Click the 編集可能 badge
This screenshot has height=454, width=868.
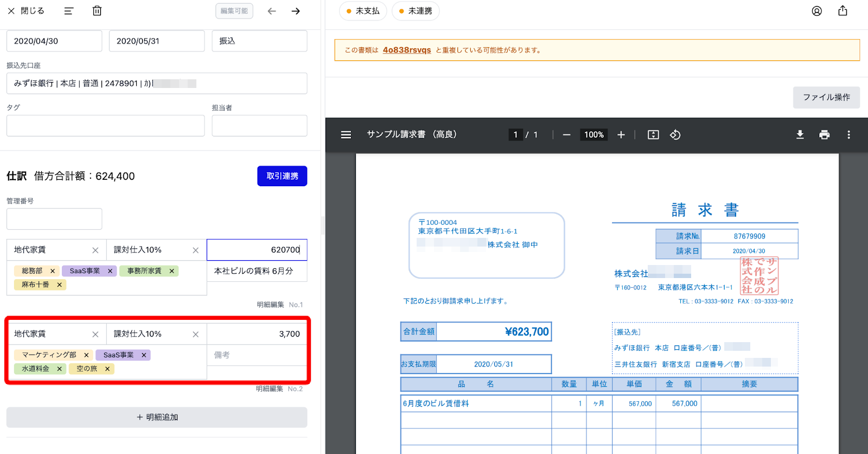click(x=234, y=11)
